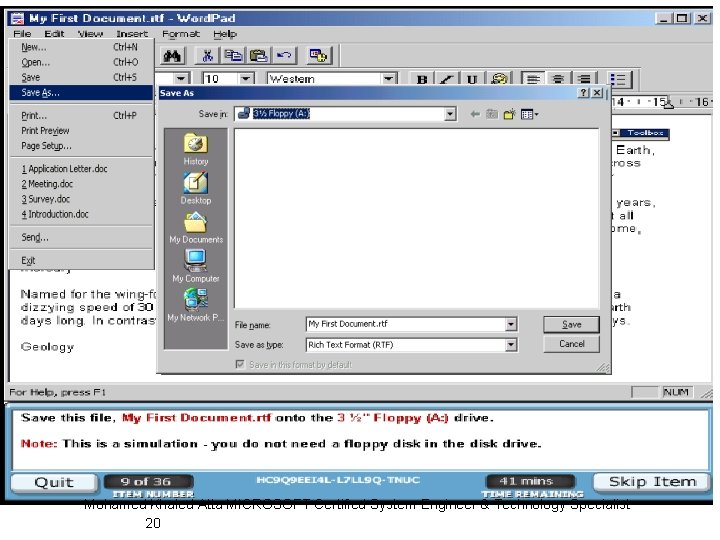The height and width of the screenshot is (540, 720).
Task: Select Align Left paragraph button
Action: click(533, 79)
